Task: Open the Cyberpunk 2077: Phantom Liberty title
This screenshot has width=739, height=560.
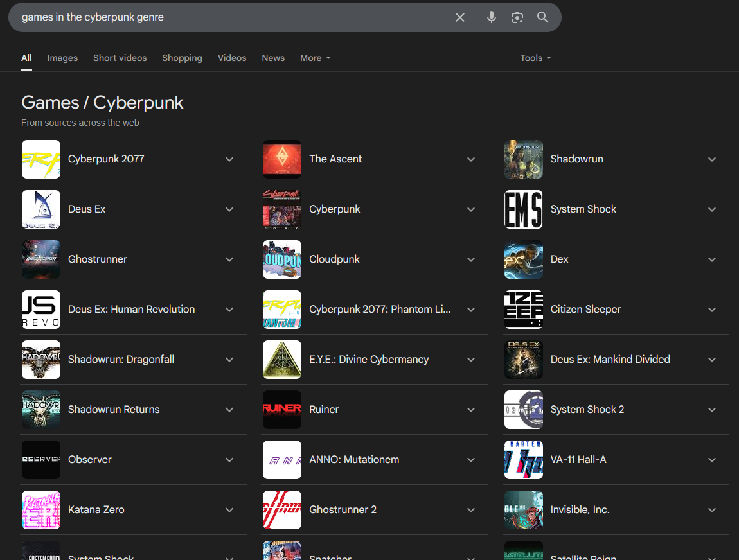Action: (380, 310)
